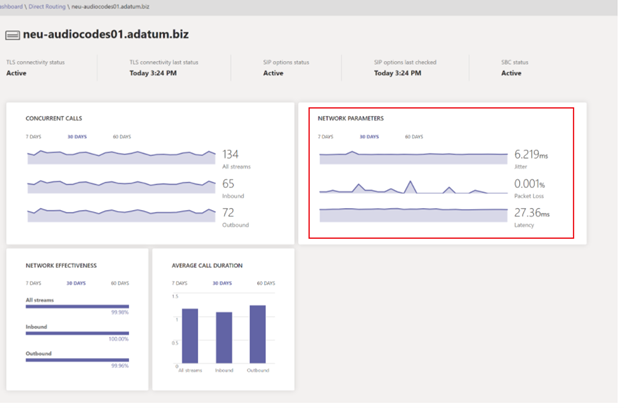
Task: Click the All streams concurrent calls sparkline
Action: (121, 157)
